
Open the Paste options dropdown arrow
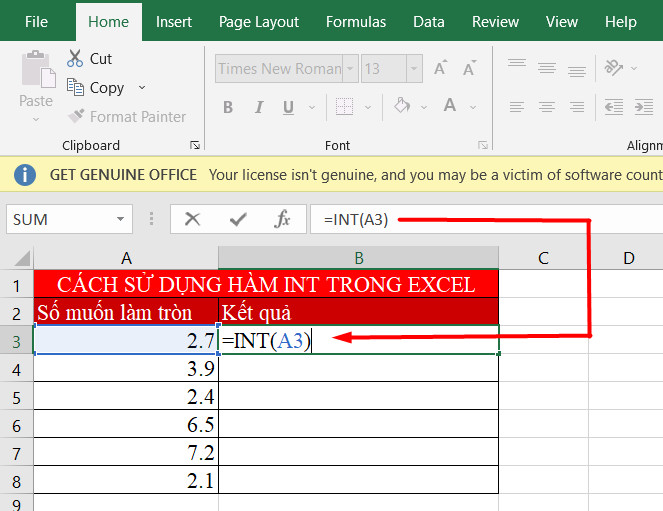click(36, 120)
